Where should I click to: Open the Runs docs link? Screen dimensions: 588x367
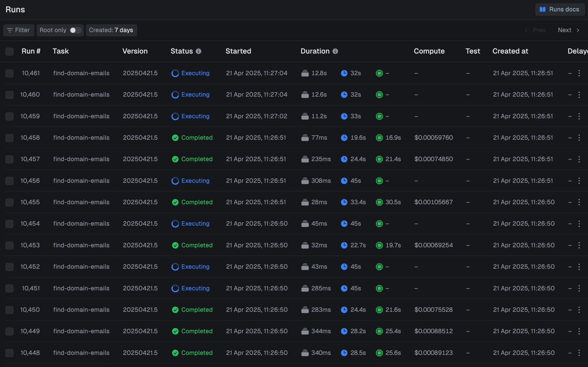point(560,9)
